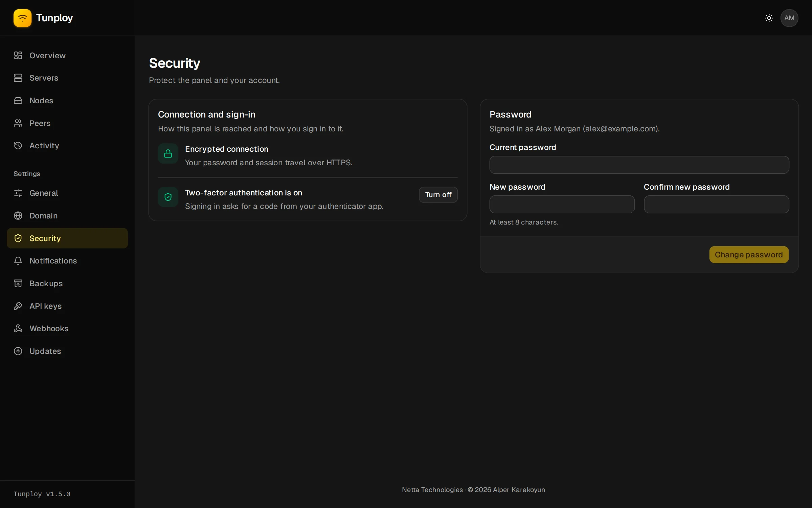Open Notifications settings label

coord(53,261)
